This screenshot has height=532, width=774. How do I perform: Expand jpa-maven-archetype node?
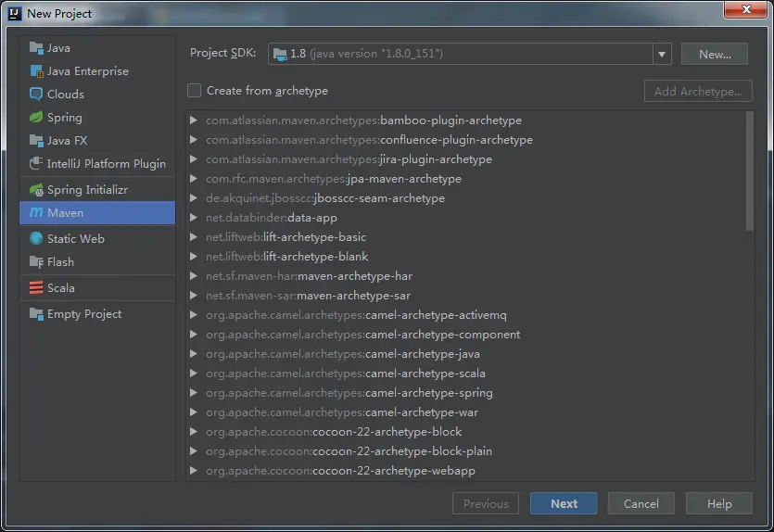pos(194,179)
